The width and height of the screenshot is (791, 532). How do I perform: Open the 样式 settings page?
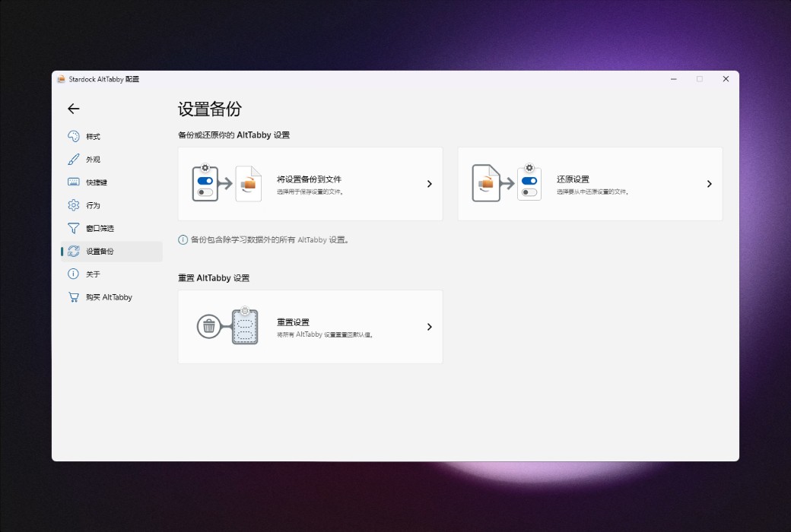[x=112, y=136]
